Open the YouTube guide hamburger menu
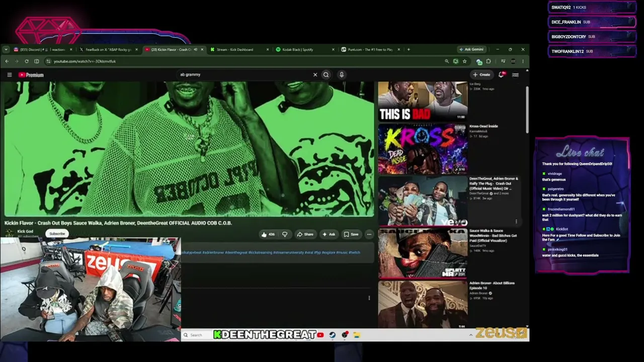Screen dimensions: 644x362 point(10,75)
